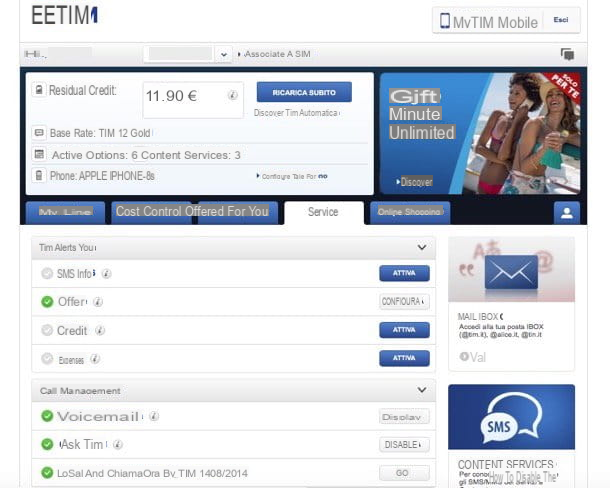Screen dimensions: 610x488
Task: Show info icon next to Ask Tim
Action: [118, 444]
